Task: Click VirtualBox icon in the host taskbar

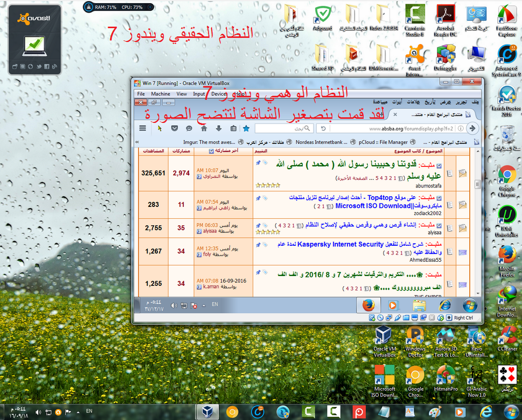Action: pos(208,412)
